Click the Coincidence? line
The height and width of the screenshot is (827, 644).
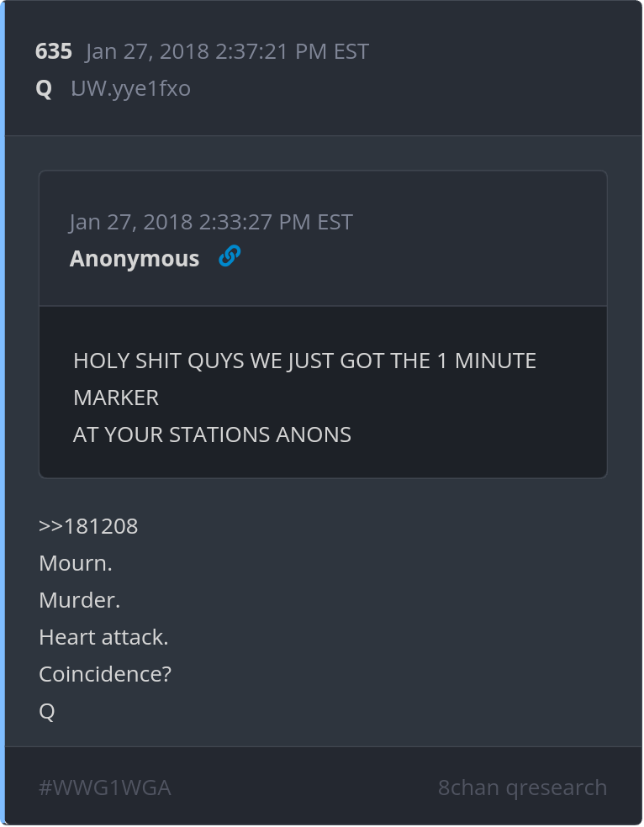[105, 674]
